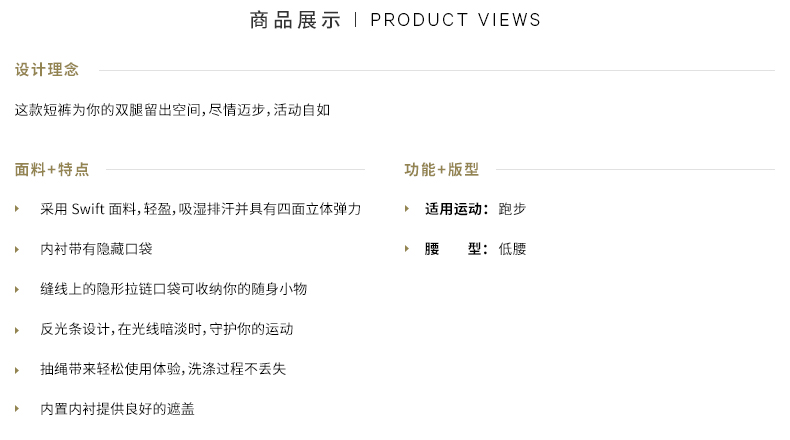
Task: Click the 设计理念 section heading
Action: [x=47, y=70]
